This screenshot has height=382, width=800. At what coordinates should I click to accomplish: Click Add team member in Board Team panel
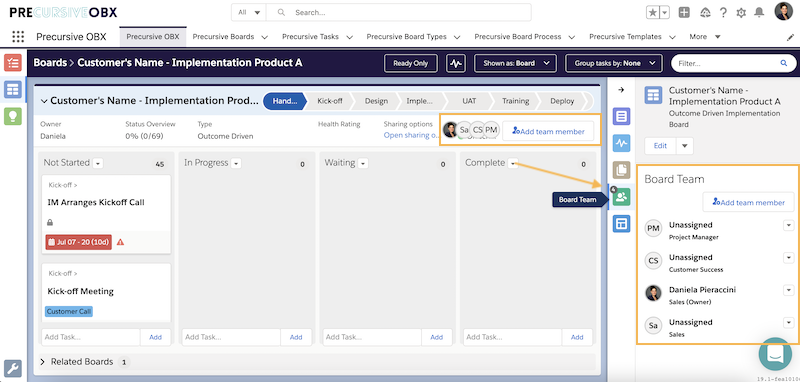point(748,202)
